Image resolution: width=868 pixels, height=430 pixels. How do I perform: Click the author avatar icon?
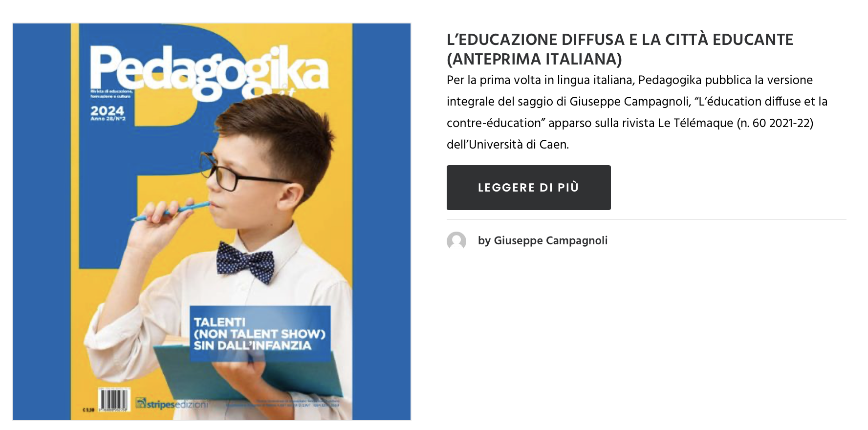(x=456, y=241)
